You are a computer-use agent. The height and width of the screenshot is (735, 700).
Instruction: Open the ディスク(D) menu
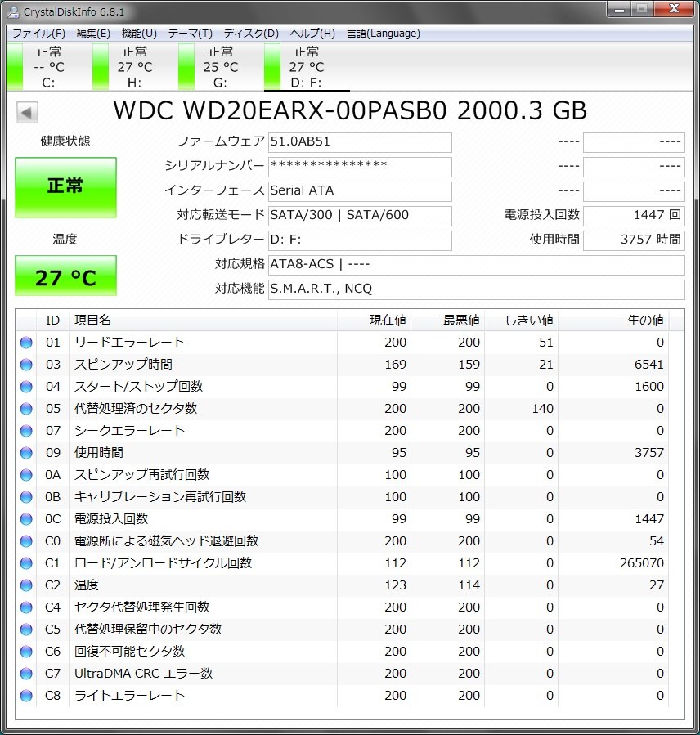point(249,34)
